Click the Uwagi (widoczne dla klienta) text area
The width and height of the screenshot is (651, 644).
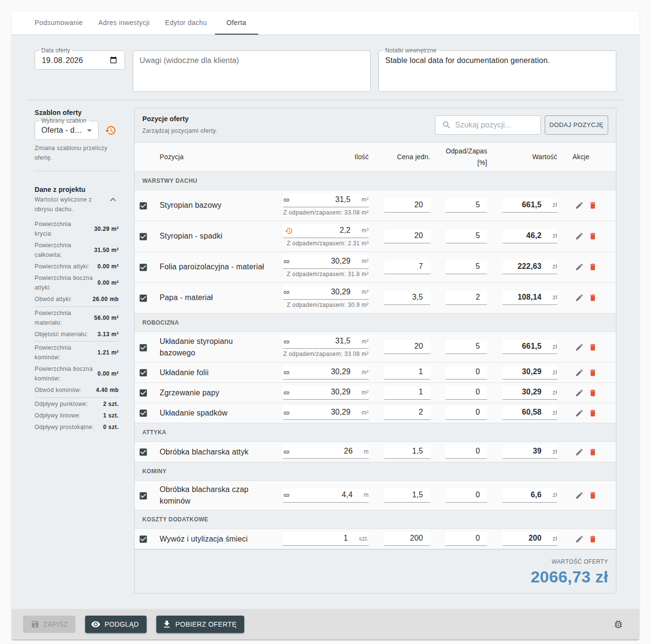click(x=251, y=71)
